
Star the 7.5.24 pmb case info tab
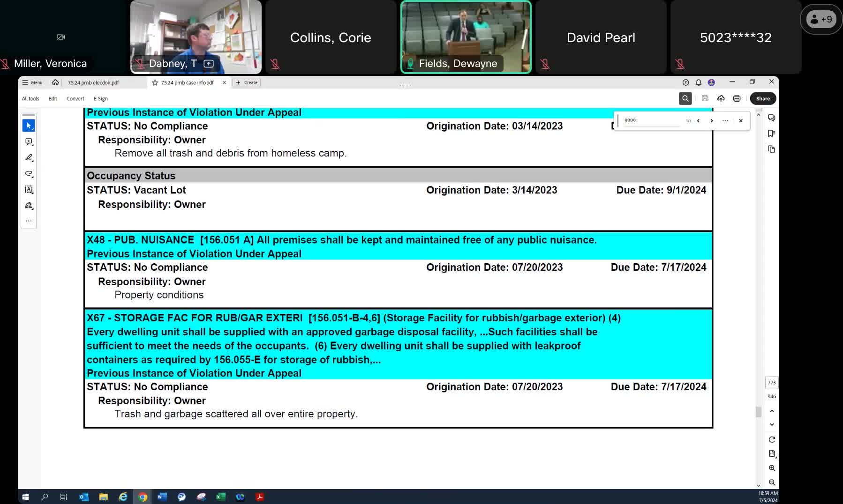155,82
